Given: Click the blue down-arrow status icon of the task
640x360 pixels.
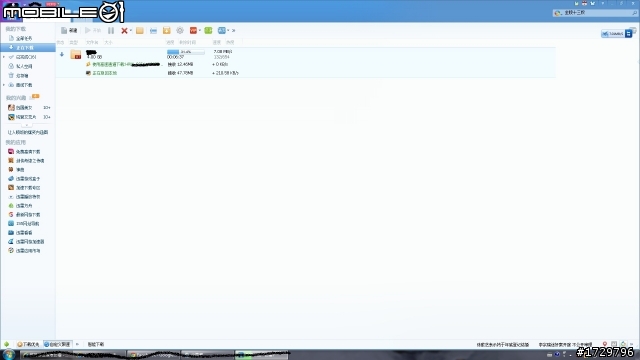Looking at the screenshot, I should point(62,54).
